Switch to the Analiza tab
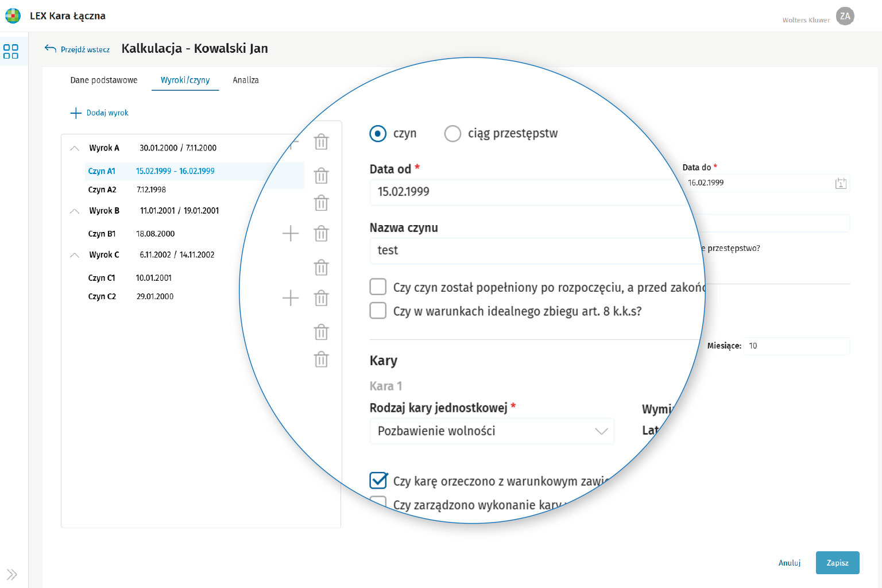 point(245,80)
